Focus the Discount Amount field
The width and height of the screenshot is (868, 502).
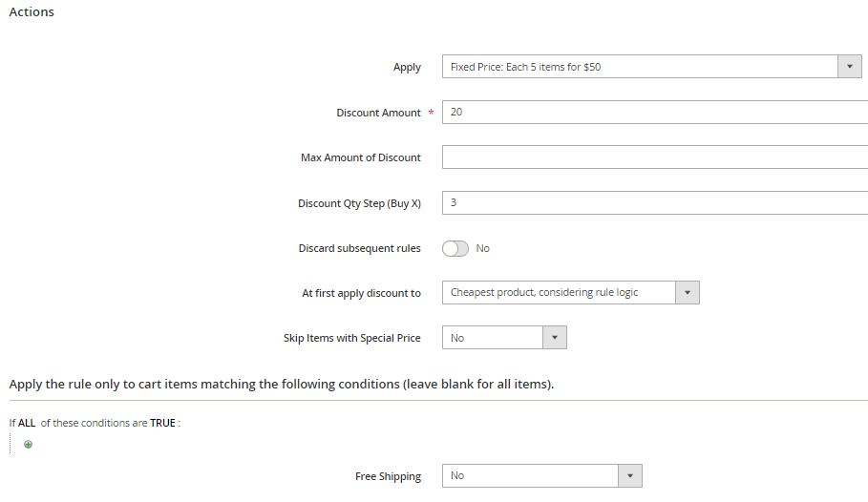pyautogui.click(x=654, y=112)
